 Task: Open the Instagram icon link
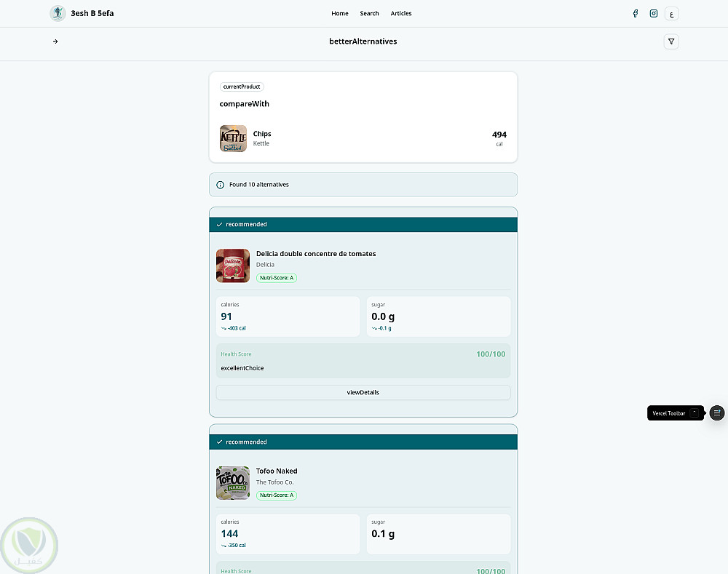653,13
